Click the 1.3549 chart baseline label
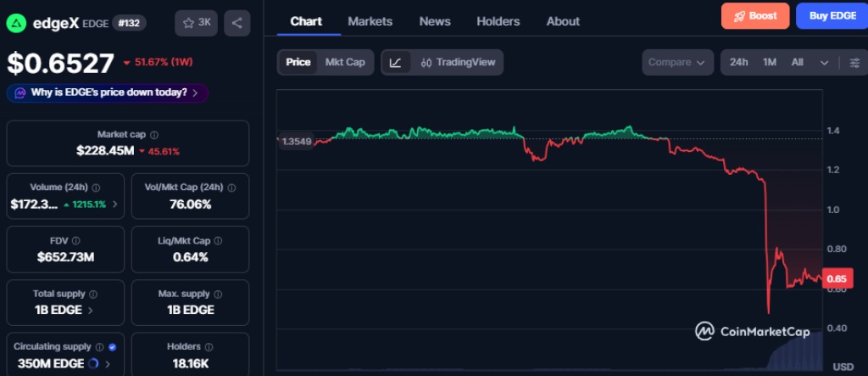This screenshot has height=376, width=868. 295,142
